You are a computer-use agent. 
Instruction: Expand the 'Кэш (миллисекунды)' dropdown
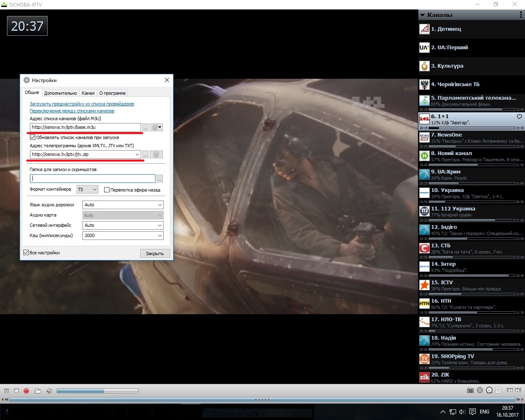[123, 235]
